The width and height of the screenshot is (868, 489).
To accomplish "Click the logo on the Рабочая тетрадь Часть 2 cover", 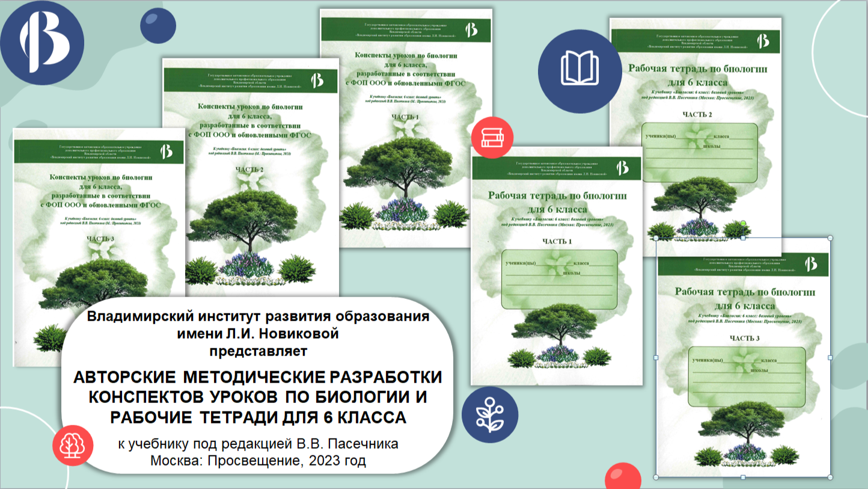I will coord(763,41).
